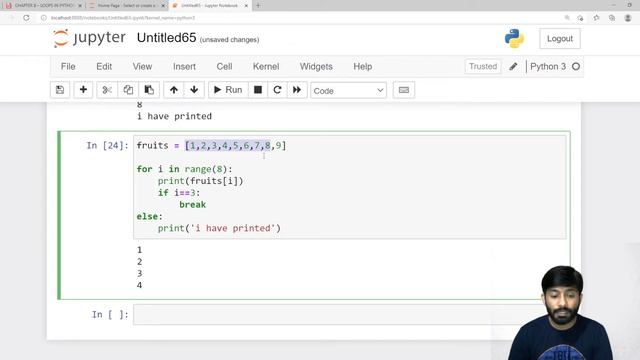Save notebook with the floppy disk icon
This screenshot has height=360, width=640.
point(60,90)
